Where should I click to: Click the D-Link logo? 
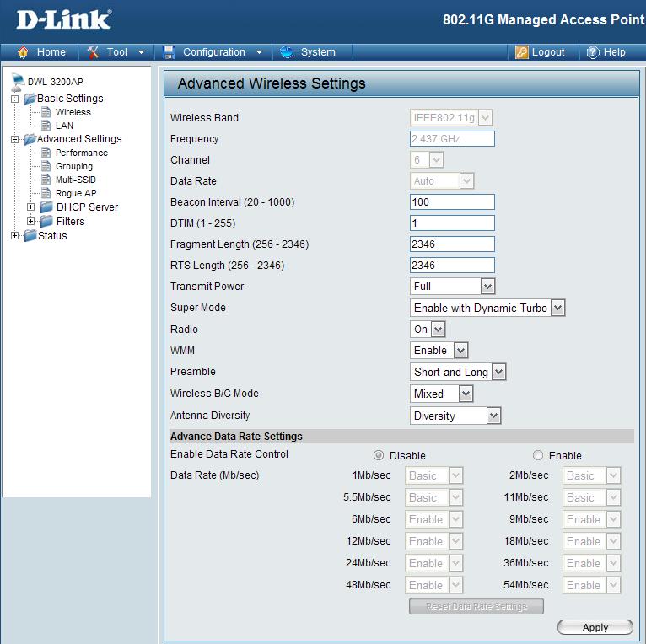tap(64, 19)
